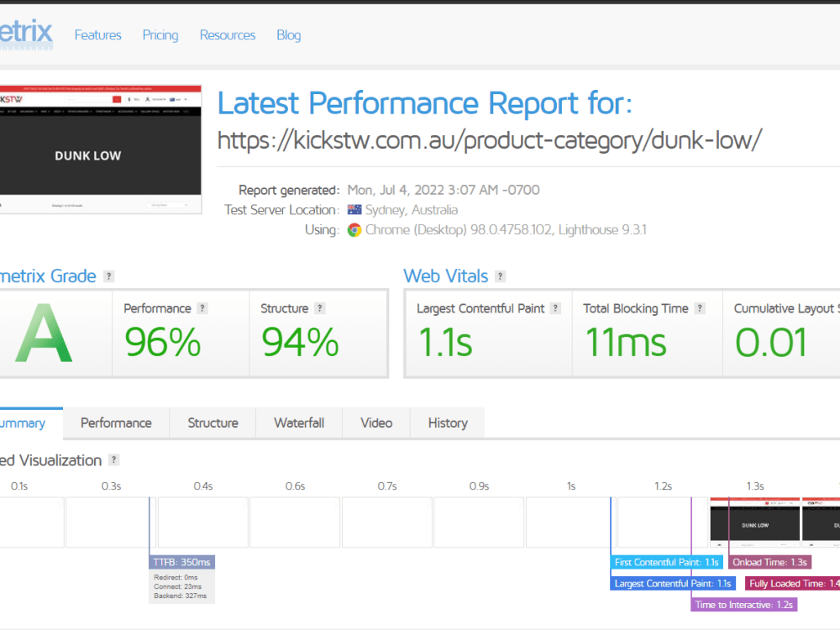840x630 pixels.
Task: Click the TTFB: 350ms marker
Action: 181,563
